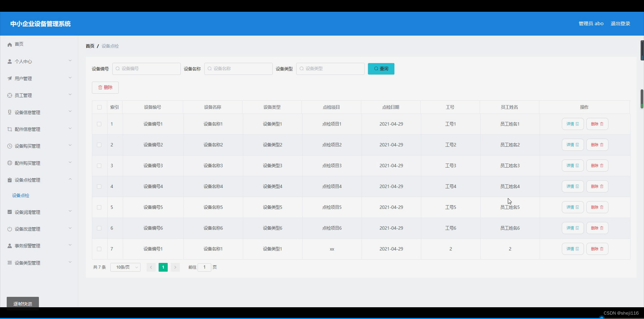The image size is (644, 319).
Task: Collapse the 设备类型管理 menu chevron
Action: (x=70, y=262)
